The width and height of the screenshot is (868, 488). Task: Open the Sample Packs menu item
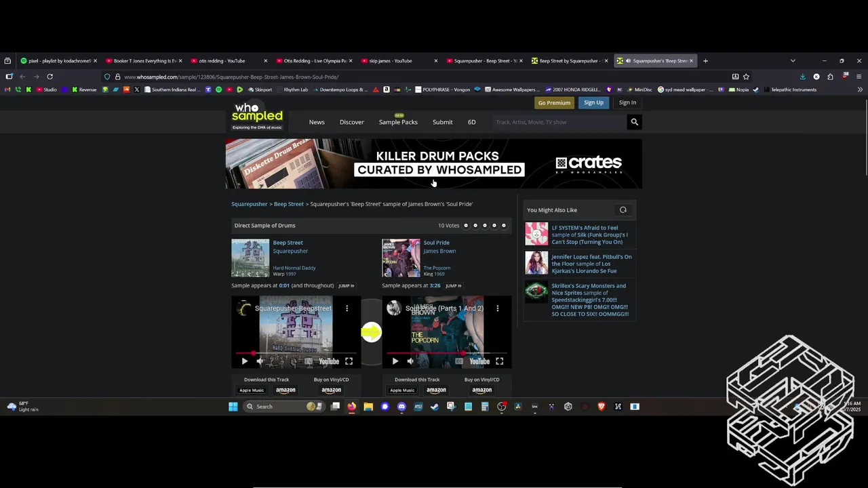coord(398,122)
